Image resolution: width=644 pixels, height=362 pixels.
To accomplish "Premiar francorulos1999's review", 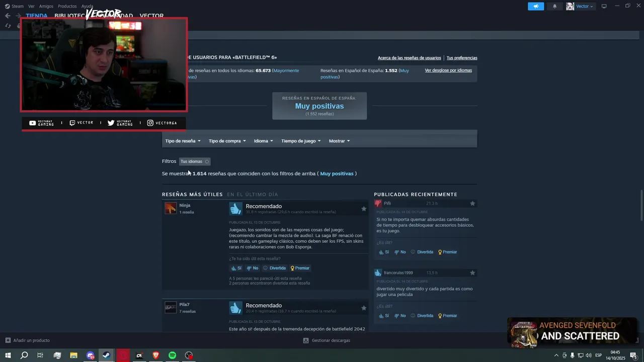I will (x=447, y=316).
